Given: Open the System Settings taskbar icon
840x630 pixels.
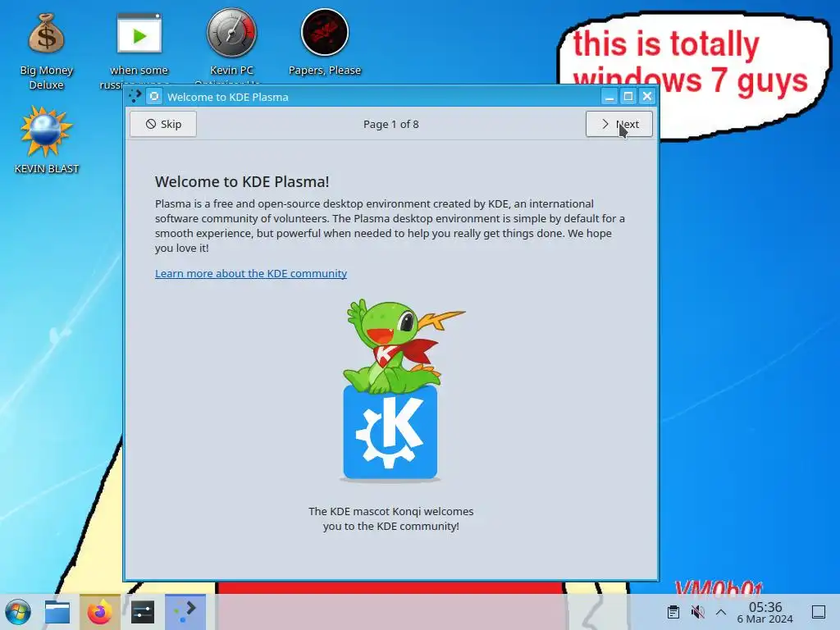Looking at the screenshot, I should click(143, 612).
